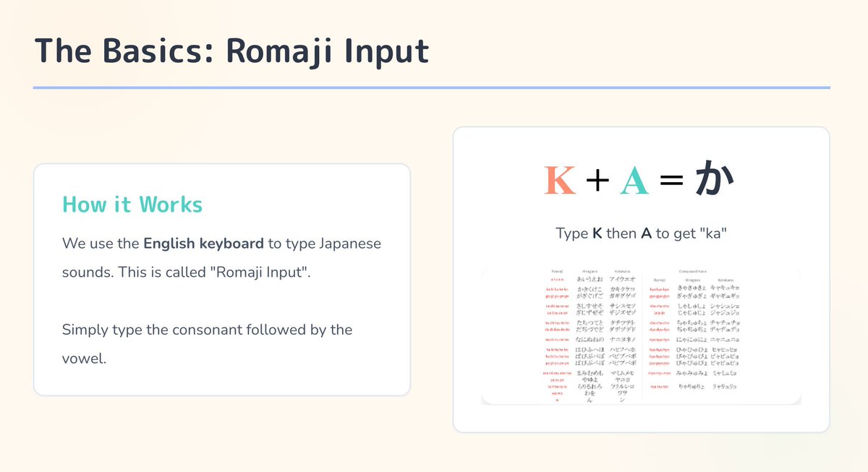Open the romaji kana chart image

pyautogui.click(x=641, y=335)
